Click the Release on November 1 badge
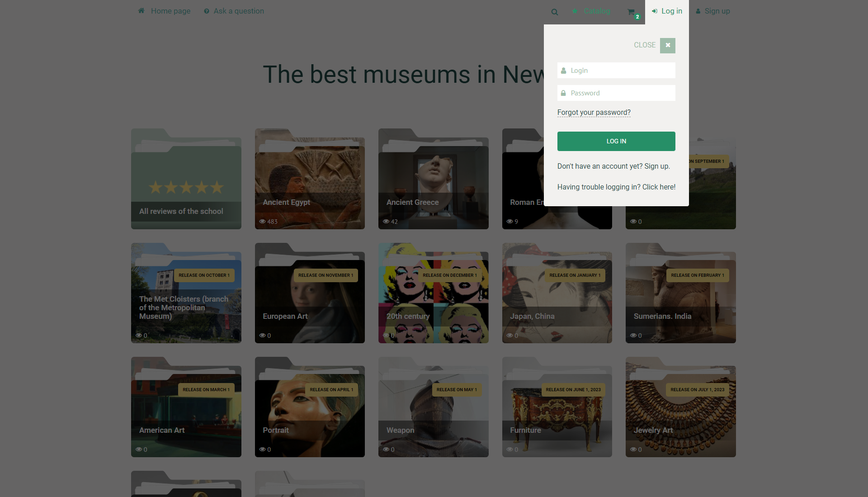This screenshot has width=868, height=497. tap(326, 275)
